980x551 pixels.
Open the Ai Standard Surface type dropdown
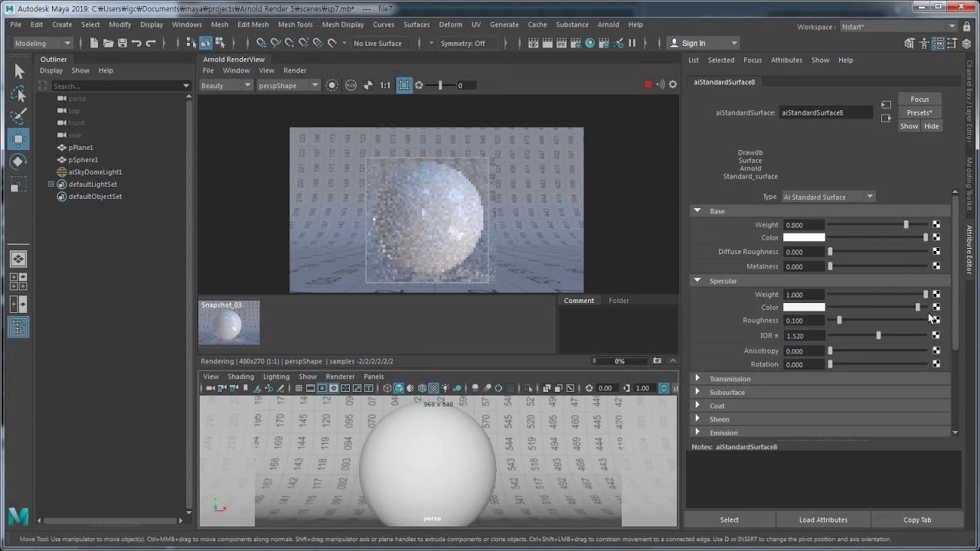[x=828, y=197]
